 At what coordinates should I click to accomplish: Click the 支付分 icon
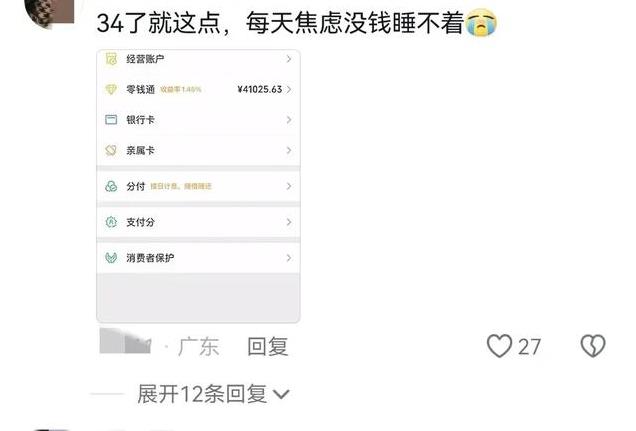[111, 222]
